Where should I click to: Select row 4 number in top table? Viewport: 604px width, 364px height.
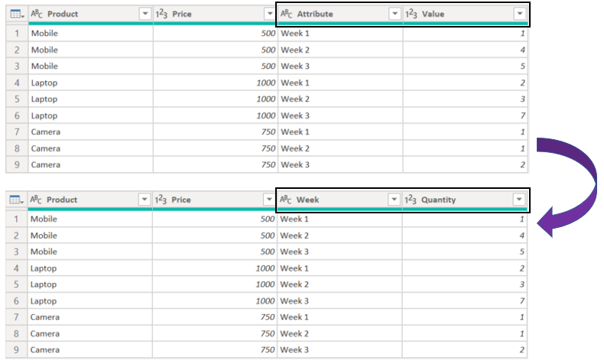[17, 83]
